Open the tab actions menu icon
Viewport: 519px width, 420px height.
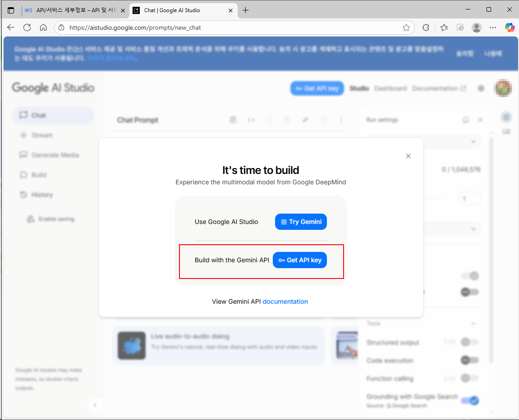[x=10, y=10]
